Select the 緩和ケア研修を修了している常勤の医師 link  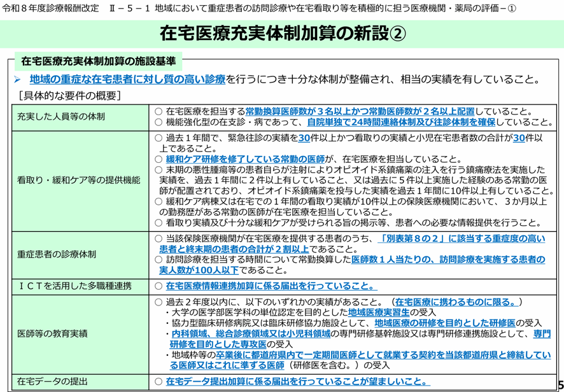[245, 159]
